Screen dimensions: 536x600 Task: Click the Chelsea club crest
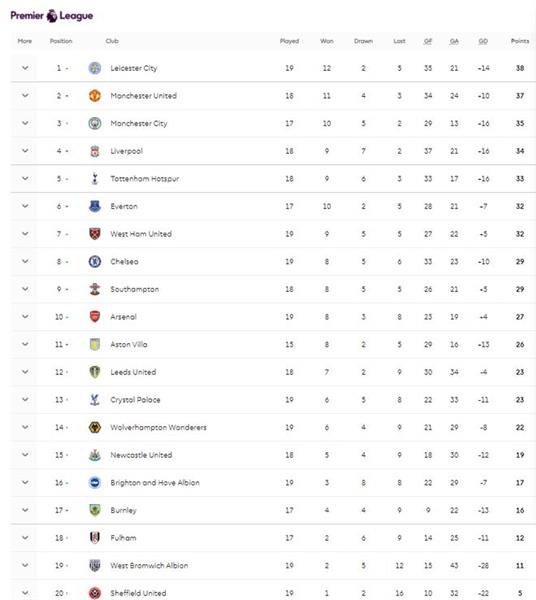(x=94, y=261)
